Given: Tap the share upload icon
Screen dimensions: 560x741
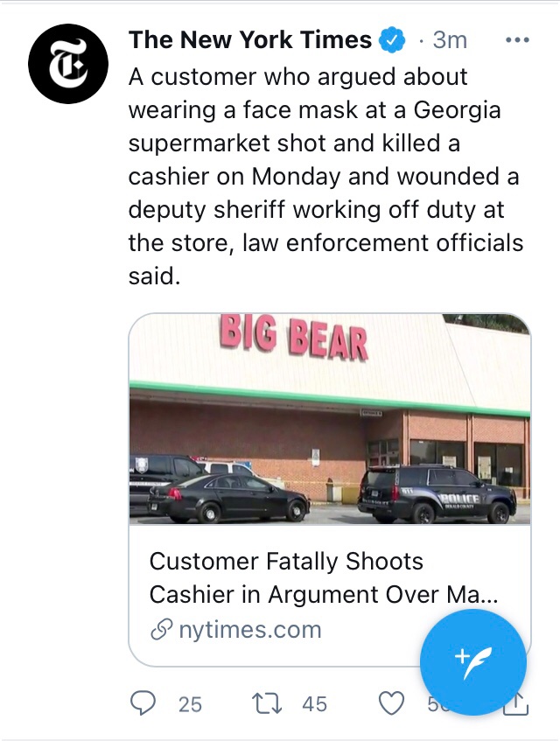Looking at the screenshot, I should [516, 703].
